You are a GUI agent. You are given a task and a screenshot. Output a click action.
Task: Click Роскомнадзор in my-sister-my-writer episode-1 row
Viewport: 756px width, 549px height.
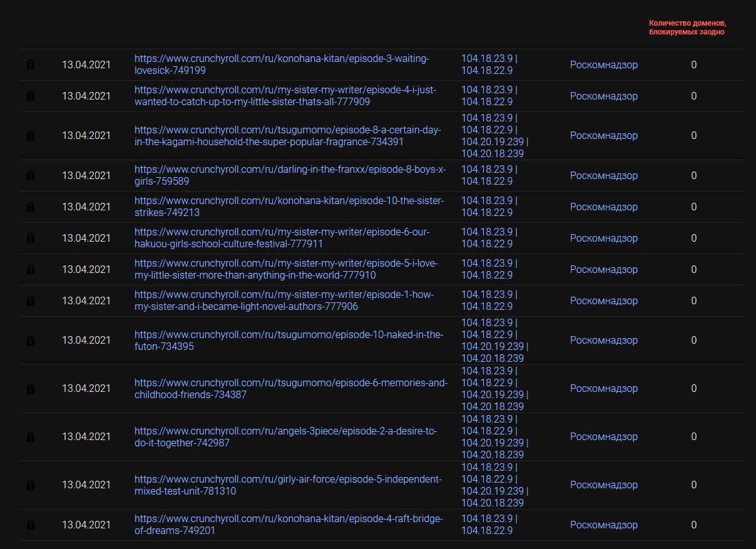tap(604, 300)
